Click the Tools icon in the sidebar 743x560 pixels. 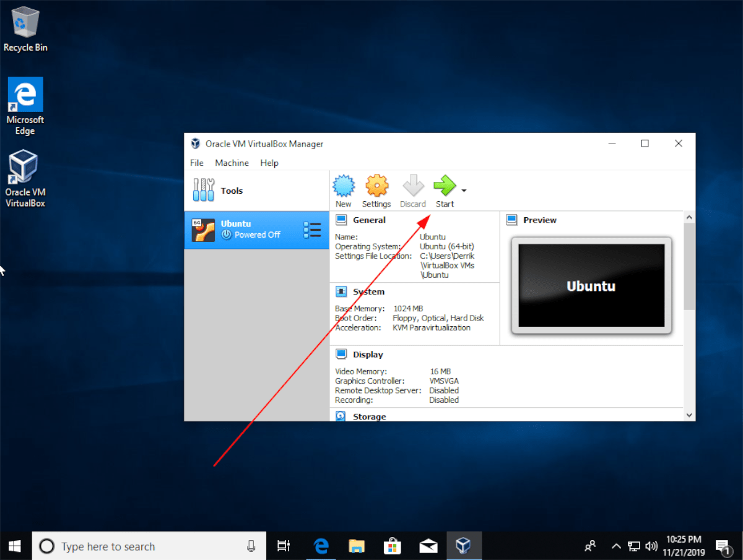pos(203,190)
